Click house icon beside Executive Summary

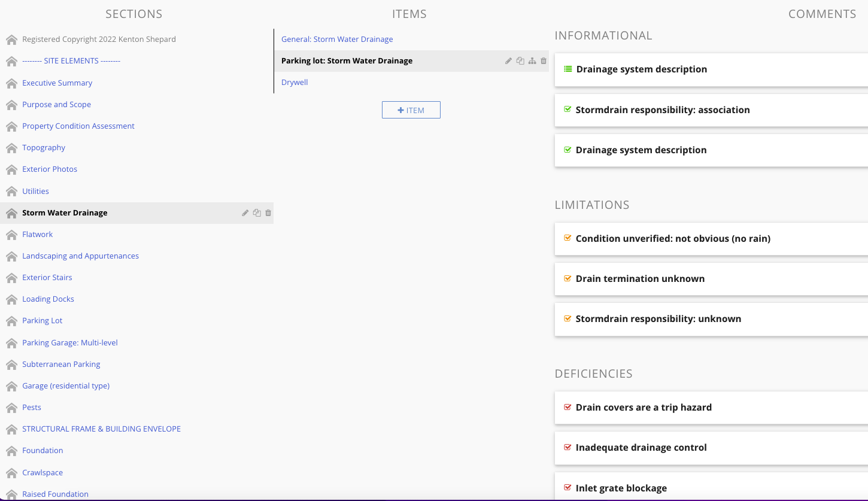point(11,83)
